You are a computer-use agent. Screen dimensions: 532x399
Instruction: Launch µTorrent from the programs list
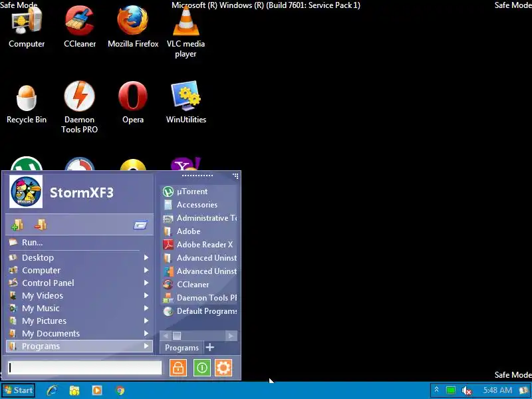pos(199,192)
